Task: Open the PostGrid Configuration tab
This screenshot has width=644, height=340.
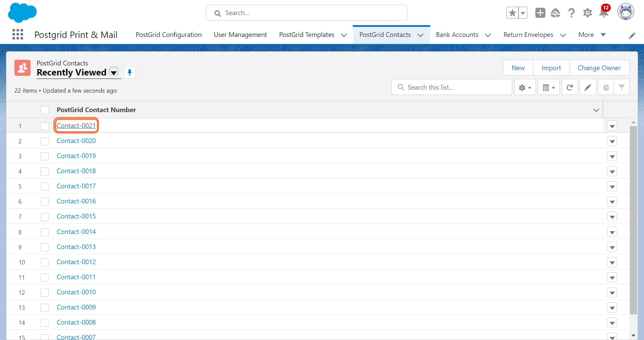Action: (168, 35)
